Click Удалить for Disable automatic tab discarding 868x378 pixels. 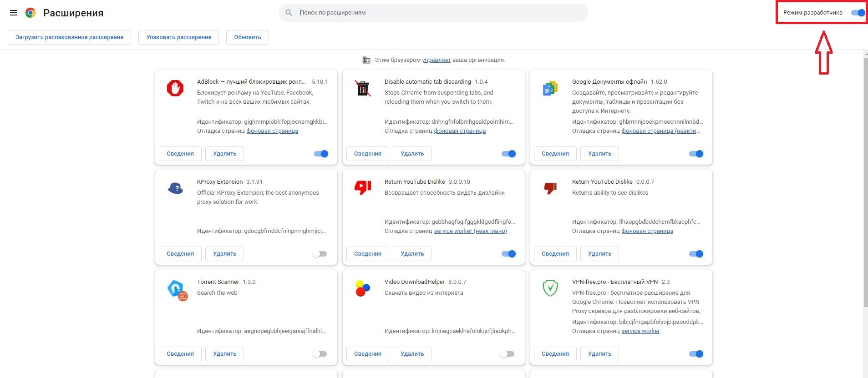(412, 154)
